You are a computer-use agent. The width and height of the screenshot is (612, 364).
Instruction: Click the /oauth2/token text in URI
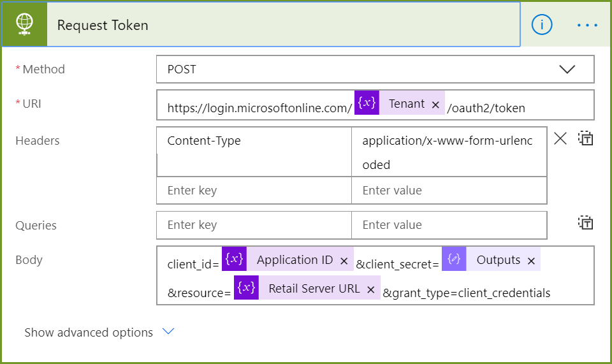[x=486, y=108]
